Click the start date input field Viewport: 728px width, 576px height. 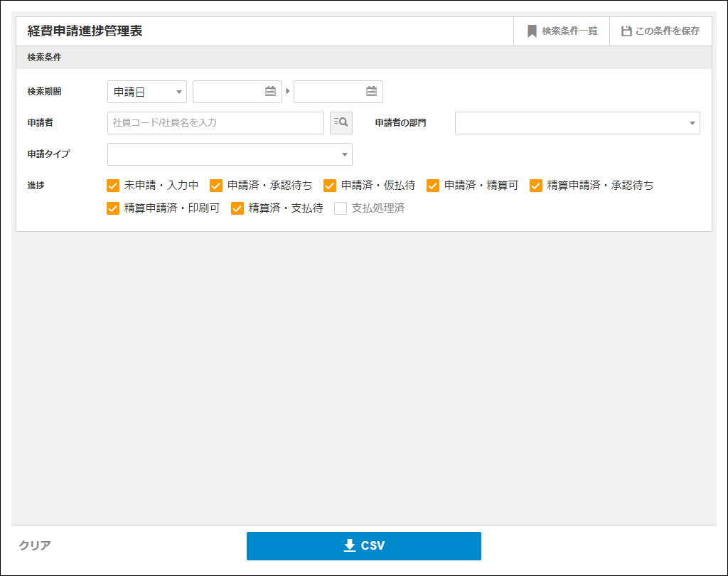(x=227, y=92)
